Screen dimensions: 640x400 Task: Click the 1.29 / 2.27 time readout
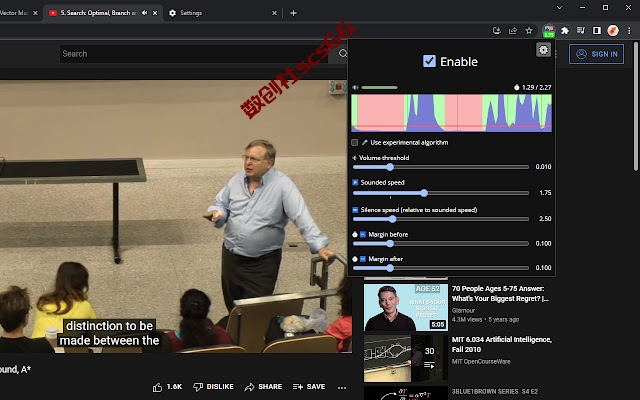(536, 87)
